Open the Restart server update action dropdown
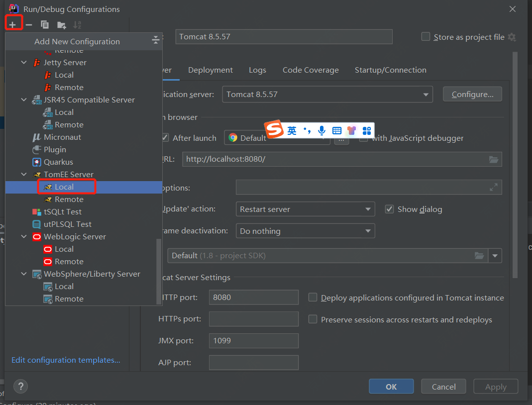Image resolution: width=532 pixels, height=405 pixels. (306, 209)
